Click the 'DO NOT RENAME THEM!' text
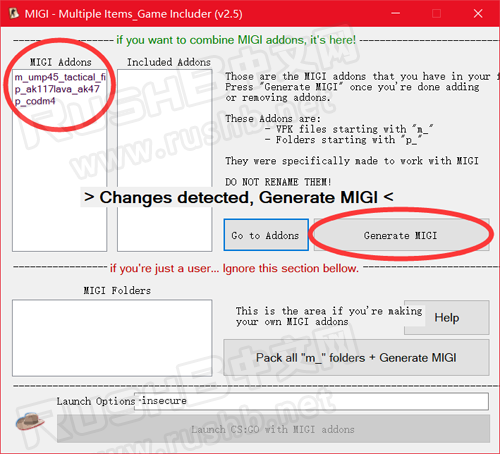Image resolution: width=500 pixels, height=454 pixels. (x=278, y=182)
